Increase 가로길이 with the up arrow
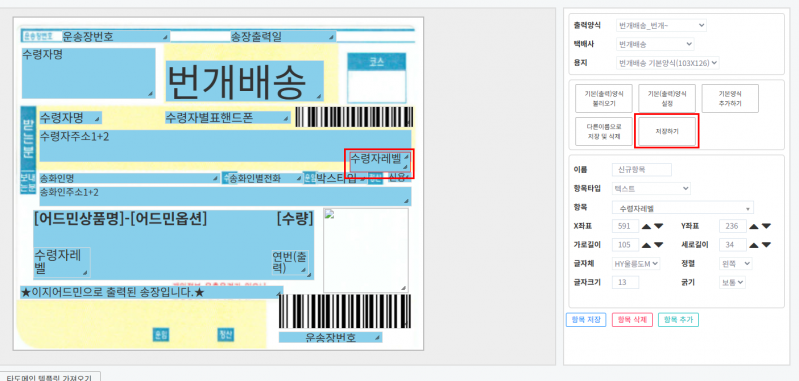Screen dimensions: 799x381 [647, 245]
